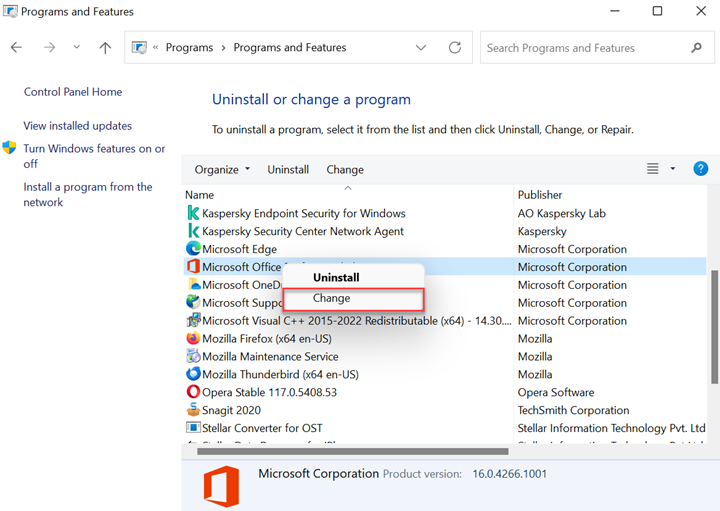This screenshot has height=511, width=720.
Task: Click the Opera Stable icon
Action: pyautogui.click(x=193, y=392)
